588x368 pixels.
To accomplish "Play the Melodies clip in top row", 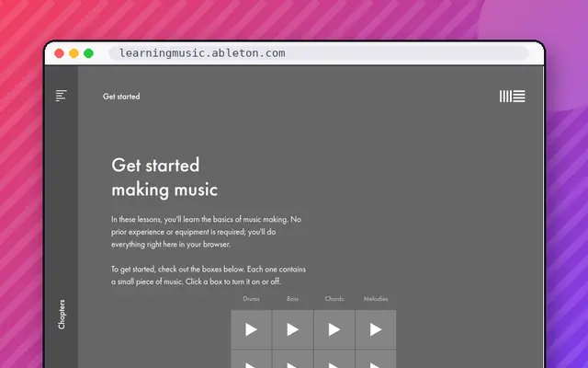I will tap(376, 329).
